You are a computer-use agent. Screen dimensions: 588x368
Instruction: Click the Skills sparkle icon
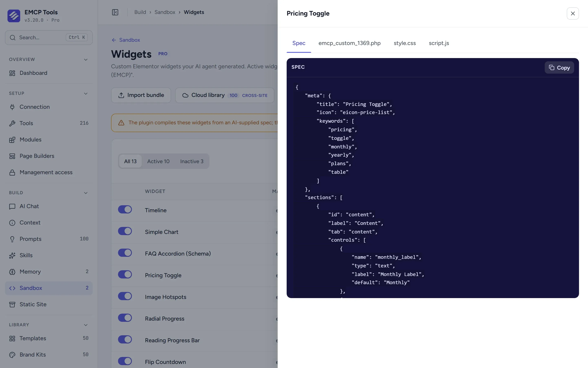(12, 255)
